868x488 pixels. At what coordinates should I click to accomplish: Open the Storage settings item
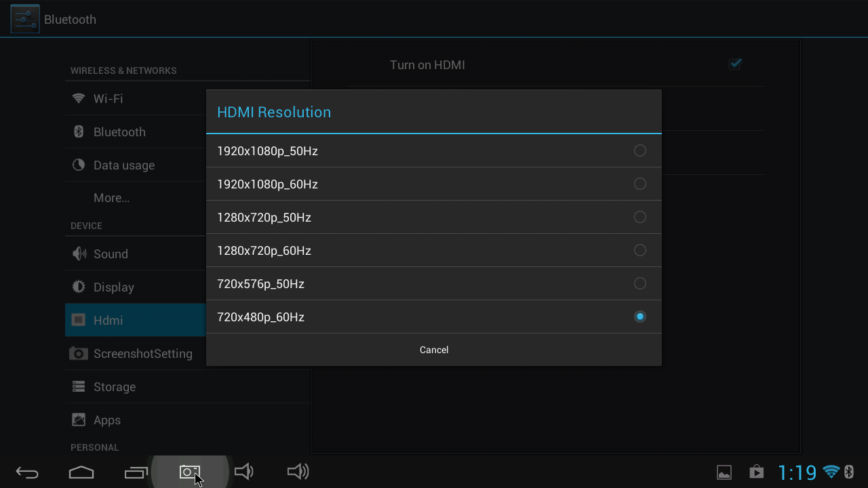tap(114, 387)
